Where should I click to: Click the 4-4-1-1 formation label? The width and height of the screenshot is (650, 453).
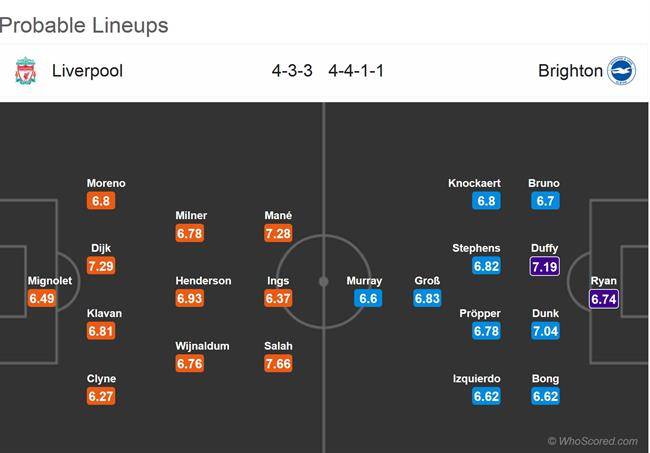point(356,71)
